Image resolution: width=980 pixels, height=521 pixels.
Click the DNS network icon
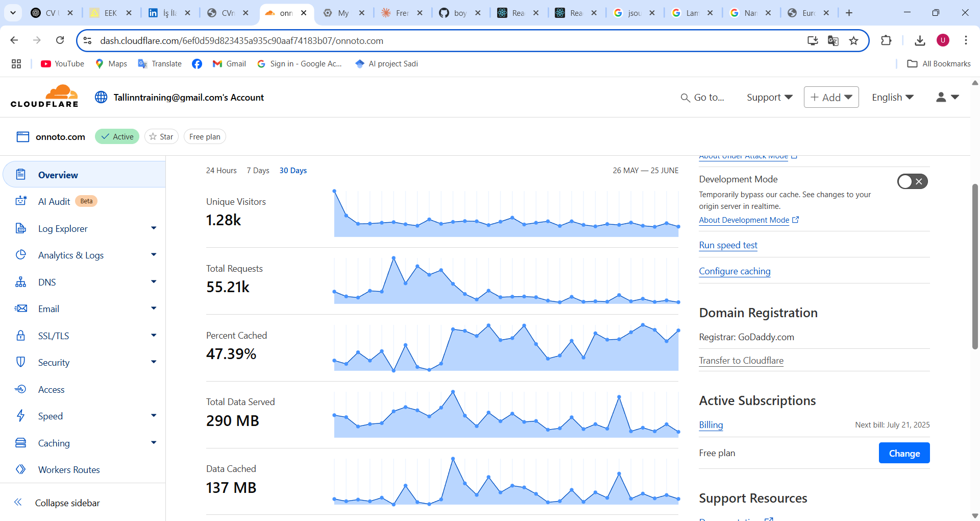click(20, 282)
